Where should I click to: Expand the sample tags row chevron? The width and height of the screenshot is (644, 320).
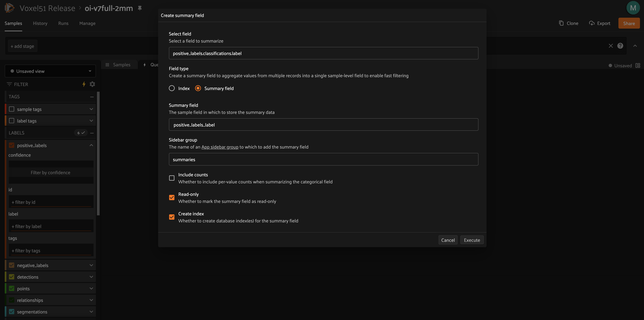tap(91, 109)
